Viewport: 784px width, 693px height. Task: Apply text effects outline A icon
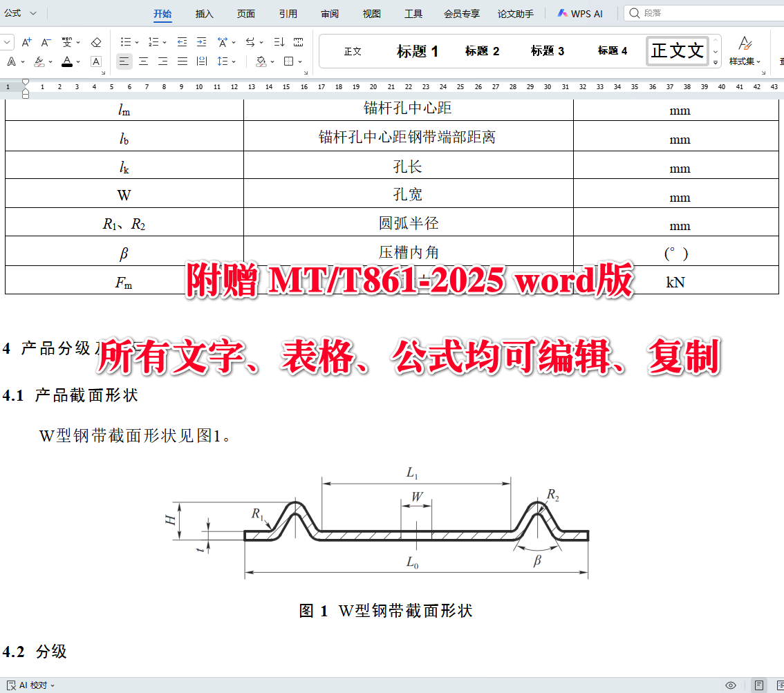point(12,61)
